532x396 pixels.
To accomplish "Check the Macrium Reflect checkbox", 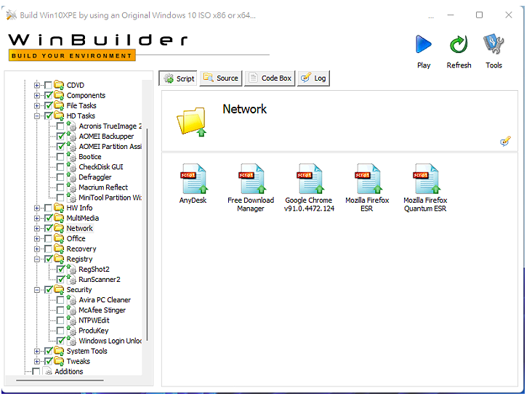I will point(60,187).
